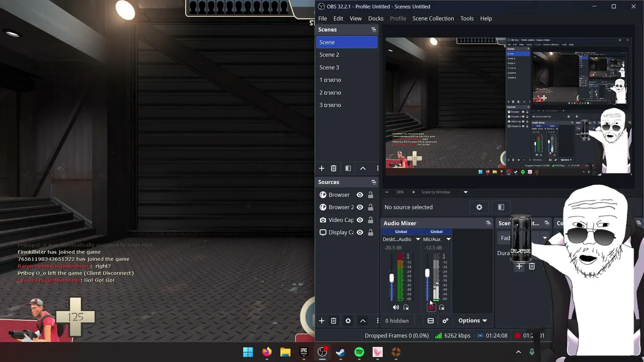Remove the selected scene using the trash icon

coord(334,168)
